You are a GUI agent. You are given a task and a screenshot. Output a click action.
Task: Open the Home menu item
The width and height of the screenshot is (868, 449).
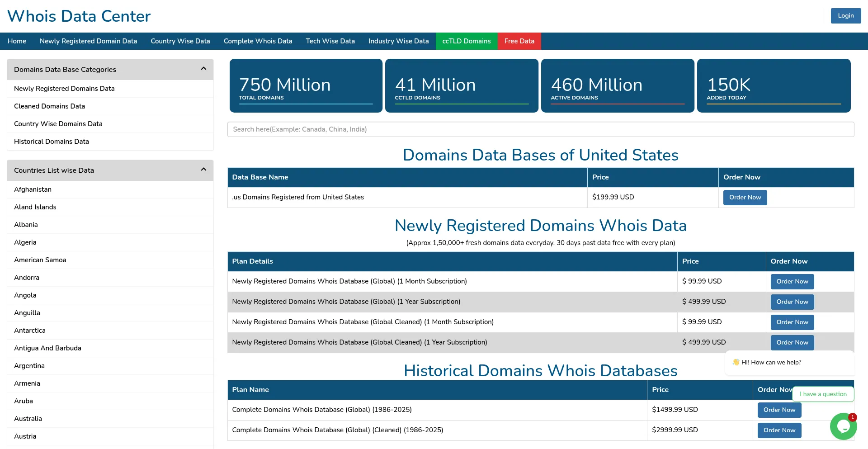coord(17,41)
